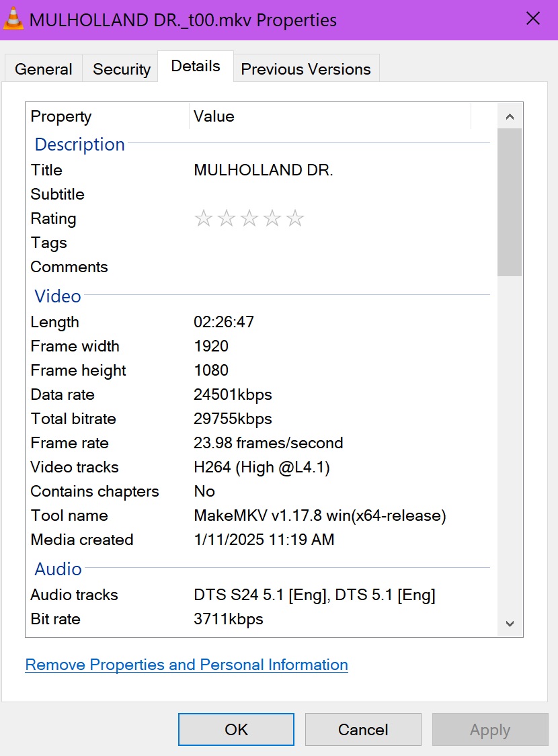Image resolution: width=558 pixels, height=756 pixels.
Task: Close the Properties dialog with the X
Action: coord(533,19)
